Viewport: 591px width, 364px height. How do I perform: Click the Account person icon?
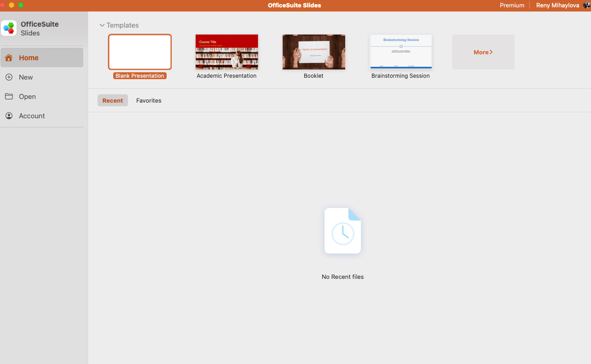tap(9, 116)
